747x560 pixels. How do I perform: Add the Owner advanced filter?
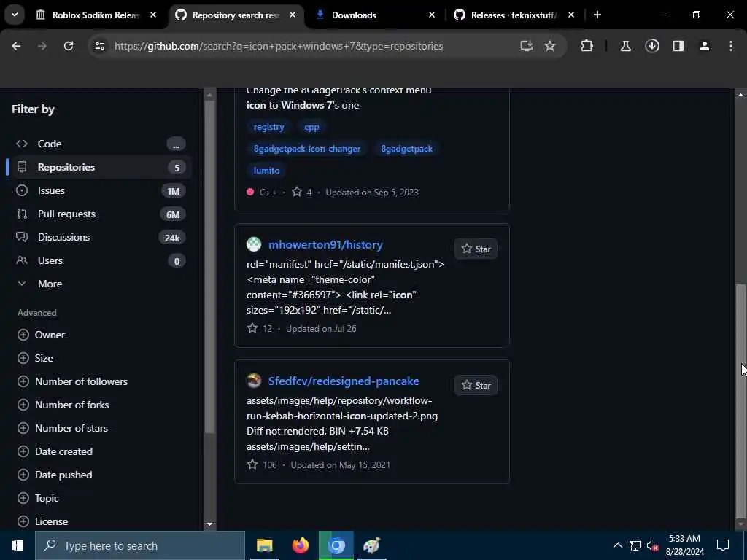tap(41, 335)
